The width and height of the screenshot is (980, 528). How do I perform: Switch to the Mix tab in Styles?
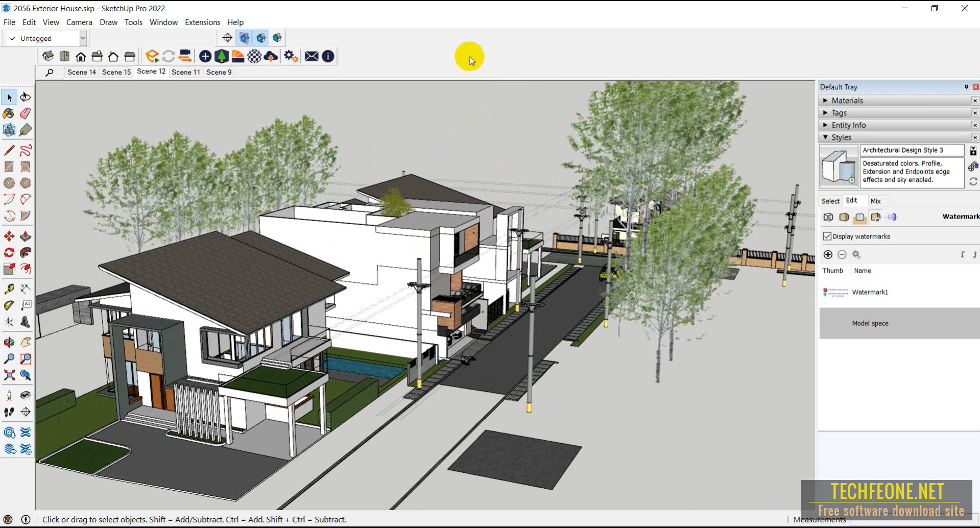click(x=875, y=201)
